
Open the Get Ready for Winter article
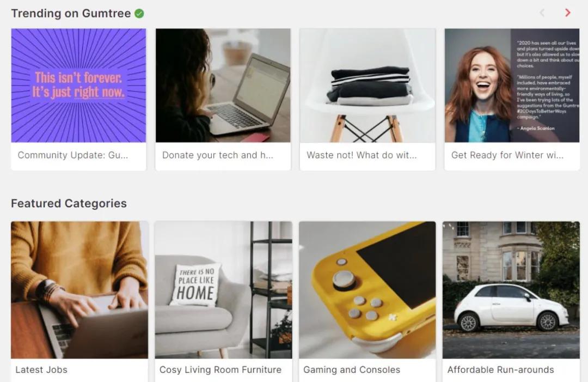point(507,155)
